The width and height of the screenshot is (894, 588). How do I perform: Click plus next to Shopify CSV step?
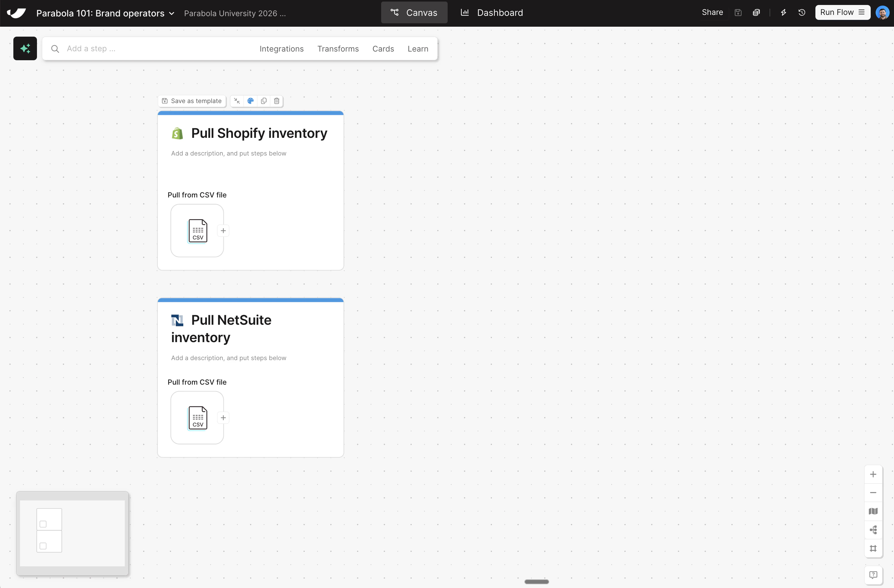[x=224, y=231]
